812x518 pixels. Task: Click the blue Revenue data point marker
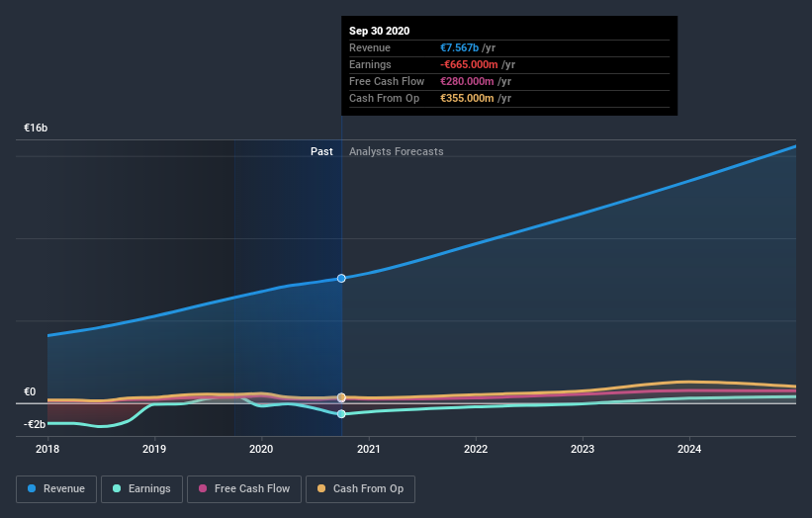point(341,279)
